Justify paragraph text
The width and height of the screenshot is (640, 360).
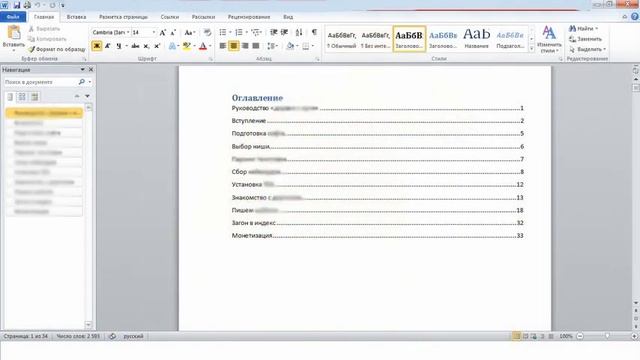coord(256,46)
